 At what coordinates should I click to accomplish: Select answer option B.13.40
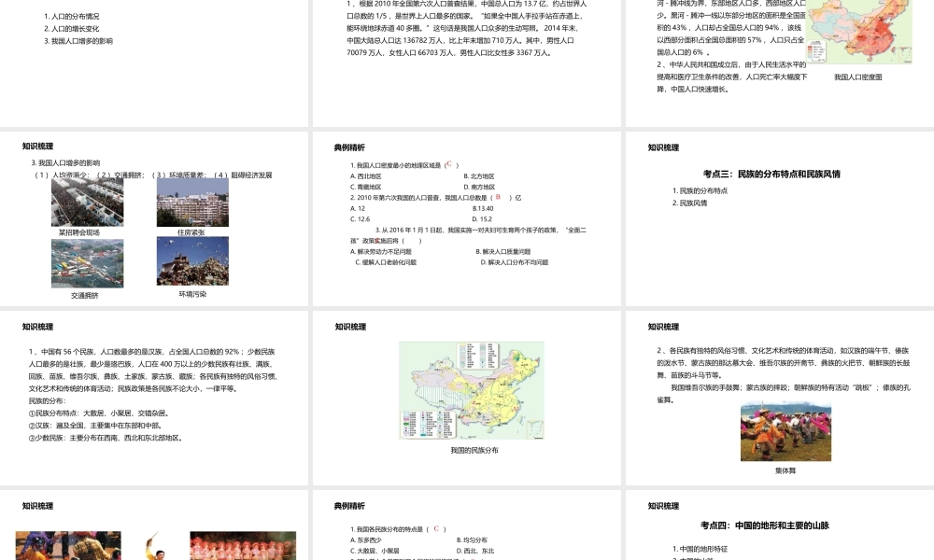point(483,208)
